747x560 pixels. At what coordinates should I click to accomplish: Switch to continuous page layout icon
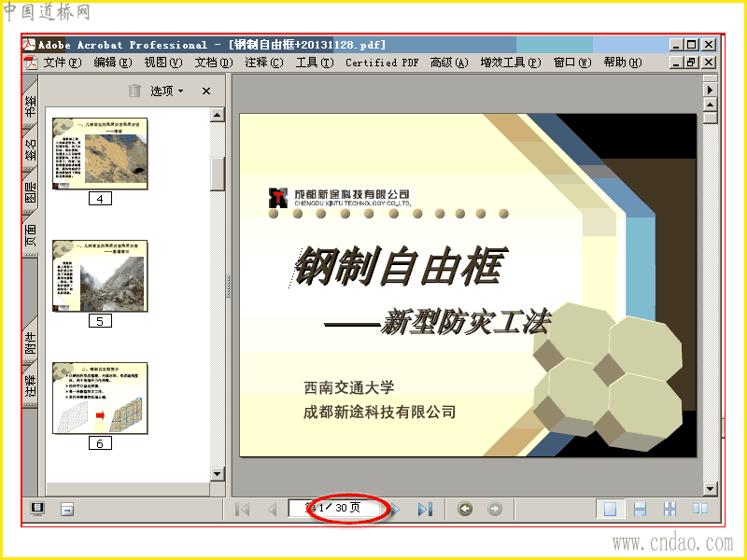pos(640,509)
